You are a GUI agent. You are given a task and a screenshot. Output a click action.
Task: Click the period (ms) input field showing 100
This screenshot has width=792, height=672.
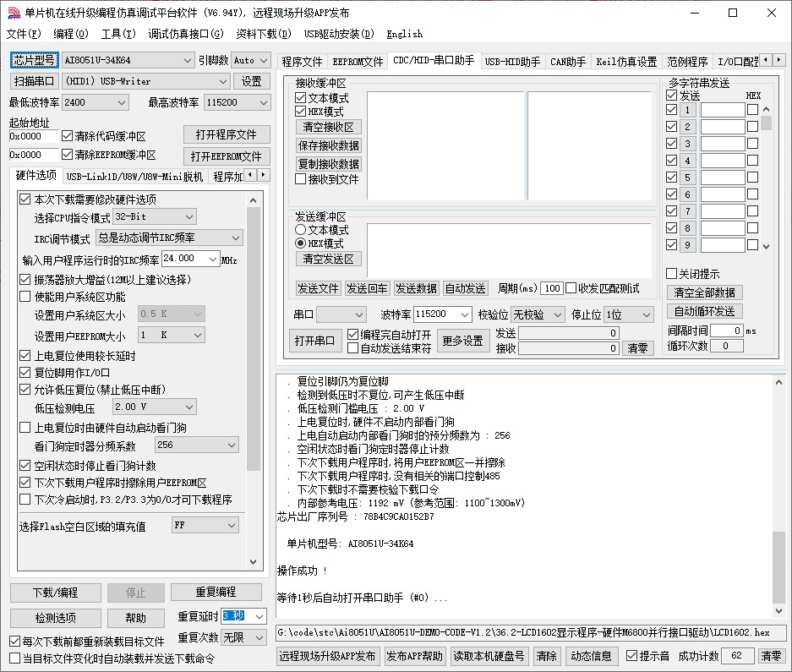click(x=552, y=288)
